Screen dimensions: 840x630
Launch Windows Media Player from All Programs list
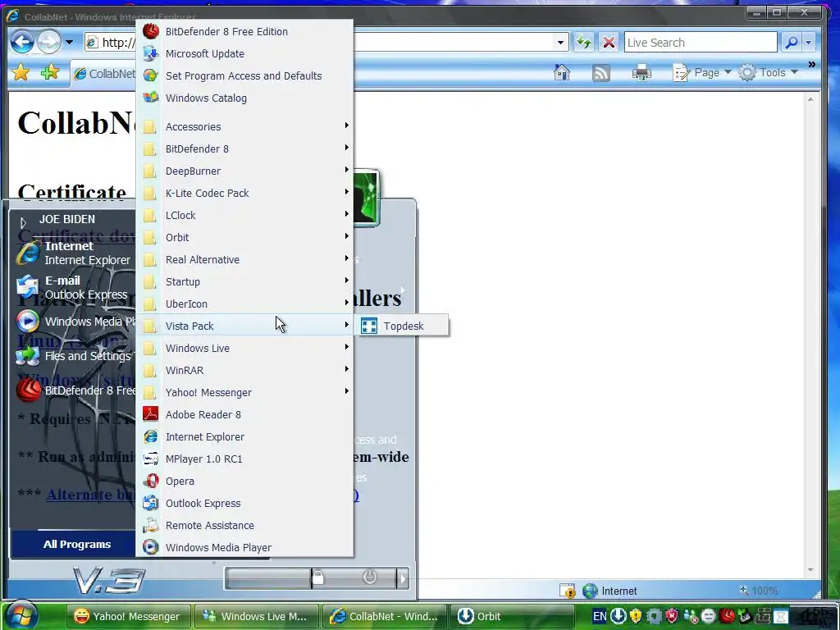tap(244, 547)
